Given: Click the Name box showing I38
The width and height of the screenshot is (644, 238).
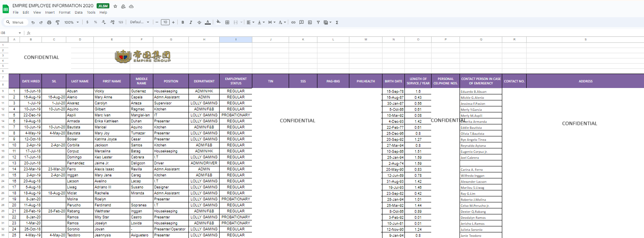Looking at the screenshot, I should pyautogui.click(x=9, y=33).
